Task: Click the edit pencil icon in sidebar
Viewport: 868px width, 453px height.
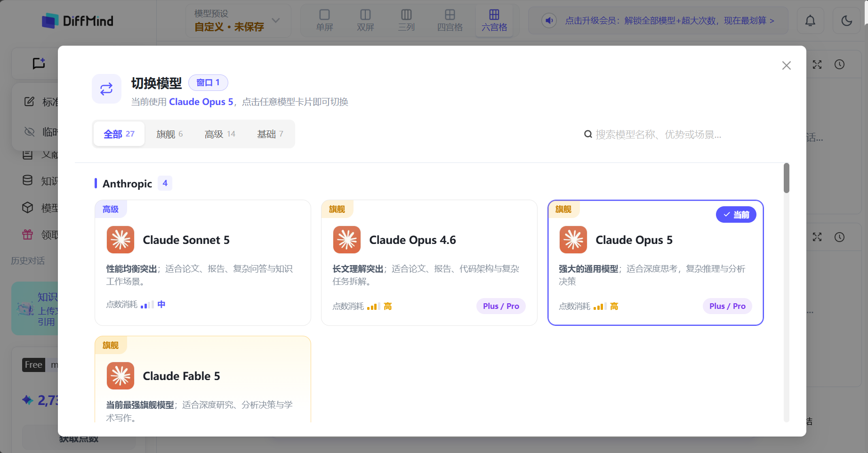Action: click(29, 101)
